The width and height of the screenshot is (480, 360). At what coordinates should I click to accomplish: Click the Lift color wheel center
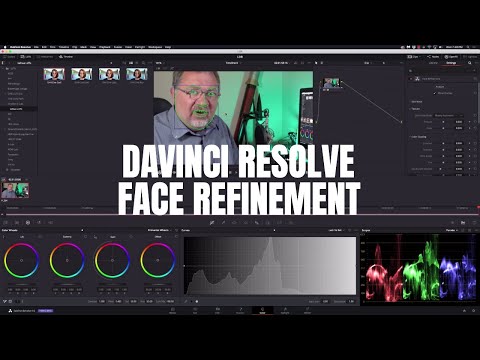point(22,260)
